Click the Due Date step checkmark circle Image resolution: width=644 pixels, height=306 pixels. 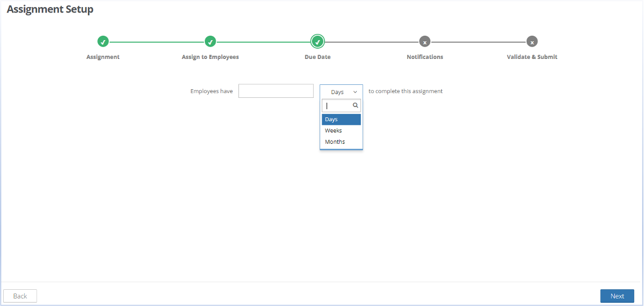tap(317, 42)
